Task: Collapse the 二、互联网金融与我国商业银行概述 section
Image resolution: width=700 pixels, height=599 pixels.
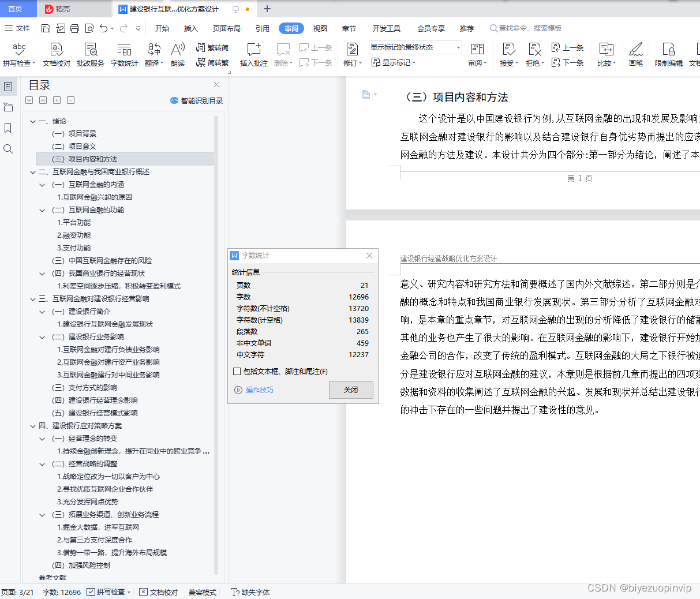Action: point(33,171)
